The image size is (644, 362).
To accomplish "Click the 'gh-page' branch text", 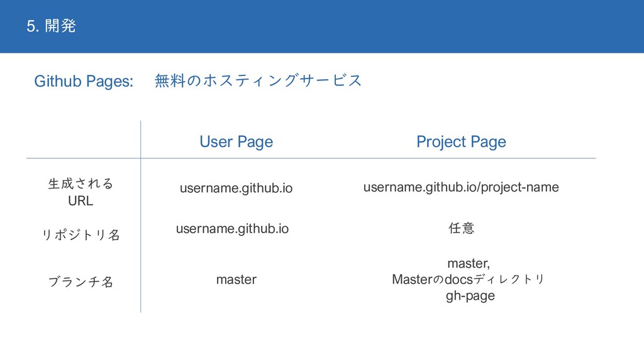I will click(470, 296).
